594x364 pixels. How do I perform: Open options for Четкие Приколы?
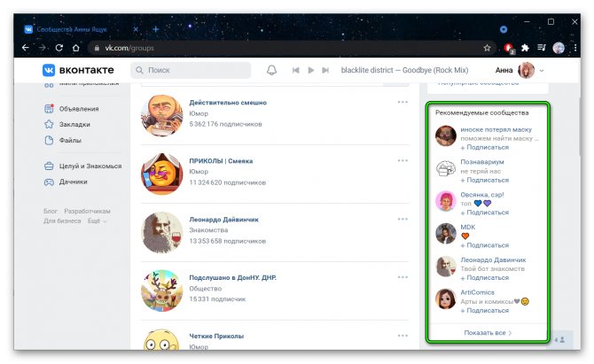403,336
